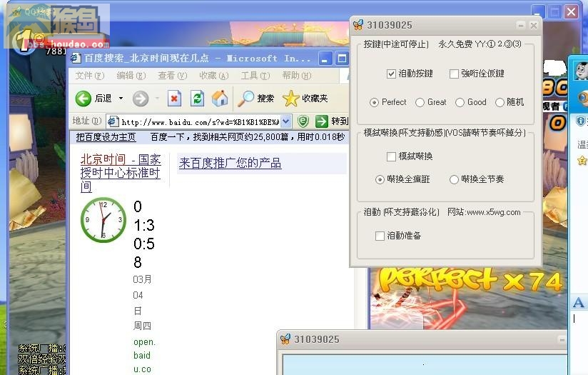
Task: Go to Home page with house icon
Action: tap(220, 99)
